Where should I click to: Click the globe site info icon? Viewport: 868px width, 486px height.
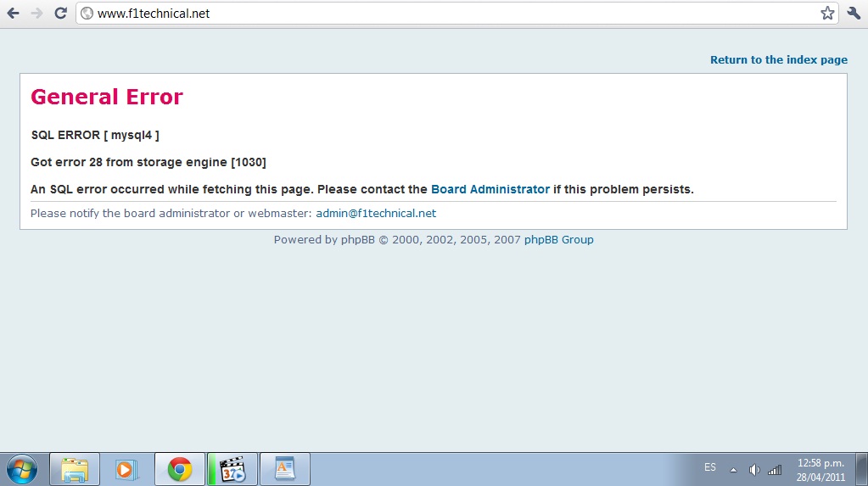coord(87,14)
